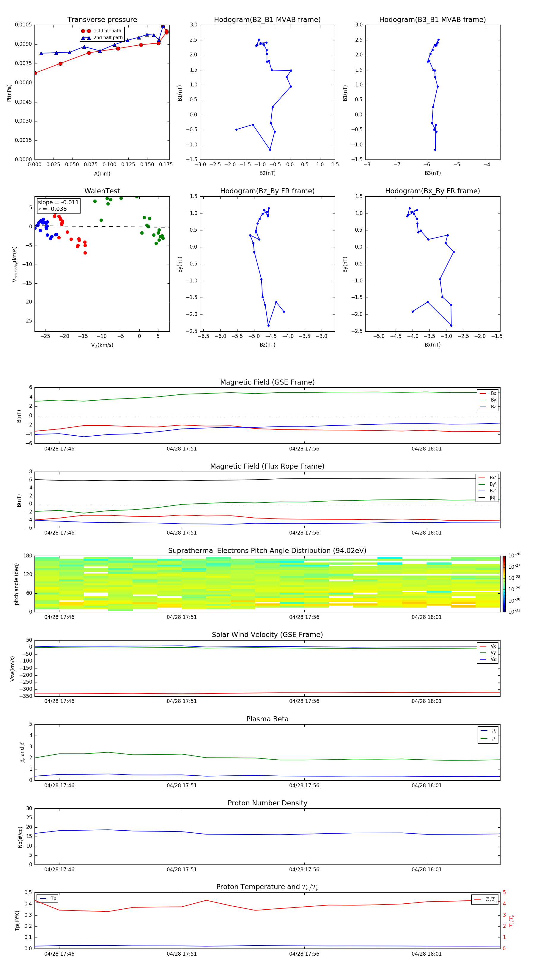Click the 'Hodogram(B3_B1 MVAB frame)' title
This screenshot has height=980, width=535.
(432, 20)
